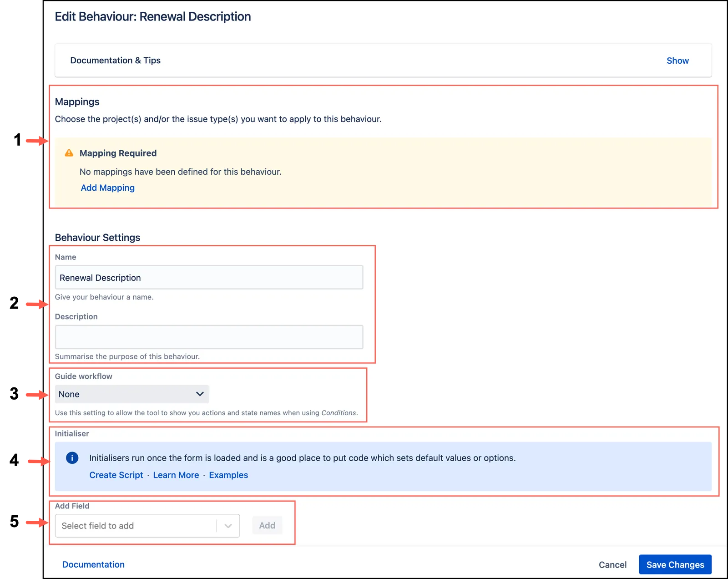This screenshot has width=728, height=579.
Task: Click the 'Summarise the purpose of this behaviour.' hint
Action: (x=127, y=356)
